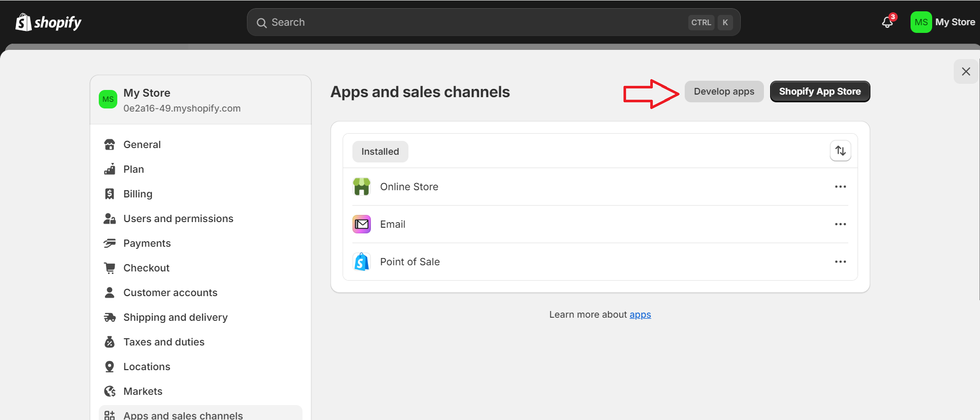Open Markets settings

(201, 391)
